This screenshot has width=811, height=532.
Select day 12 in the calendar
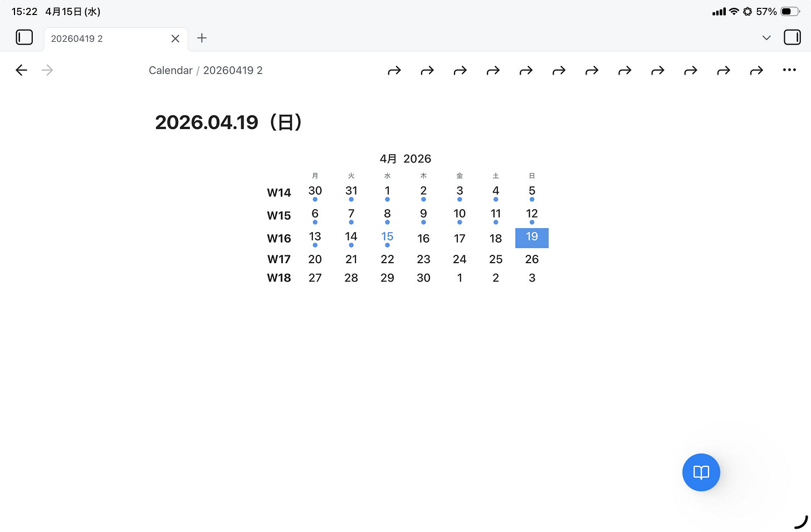pos(532,215)
